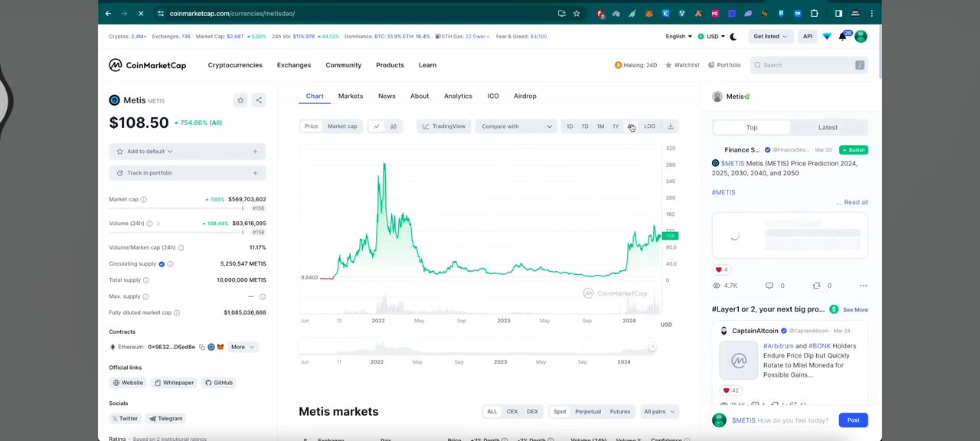
Task: Open English language dropdown
Action: (678, 36)
